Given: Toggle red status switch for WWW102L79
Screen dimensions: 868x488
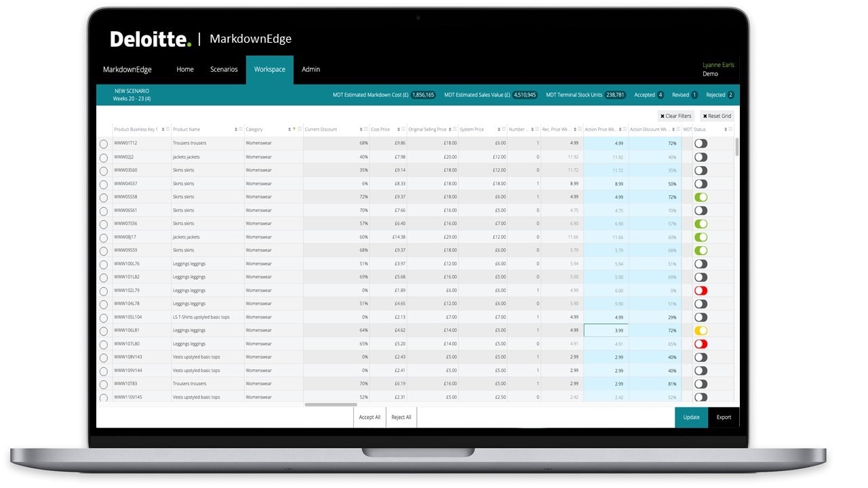Looking at the screenshot, I should tap(701, 290).
